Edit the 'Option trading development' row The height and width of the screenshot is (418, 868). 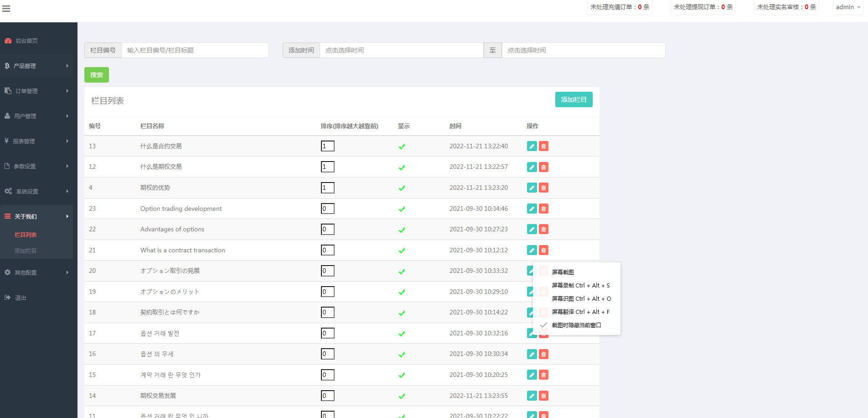(x=532, y=209)
